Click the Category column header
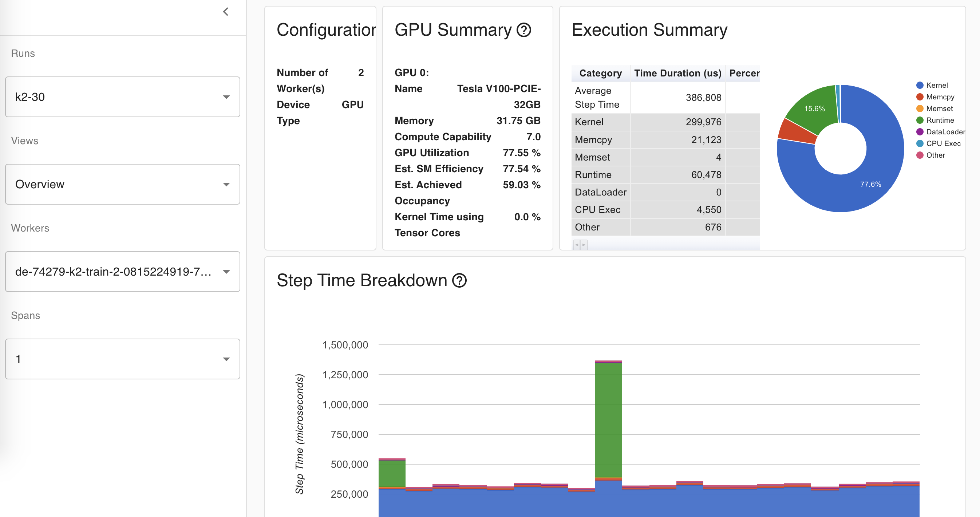Viewport: 980px width, 517px height. pos(600,73)
